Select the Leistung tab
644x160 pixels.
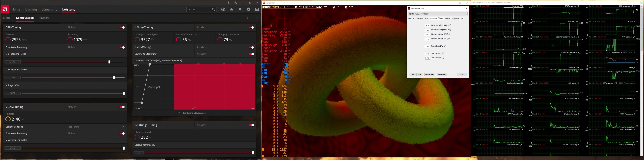point(69,9)
